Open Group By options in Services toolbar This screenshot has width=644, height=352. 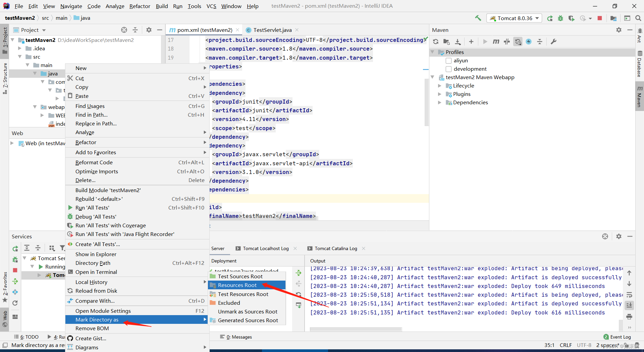(x=52, y=248)
